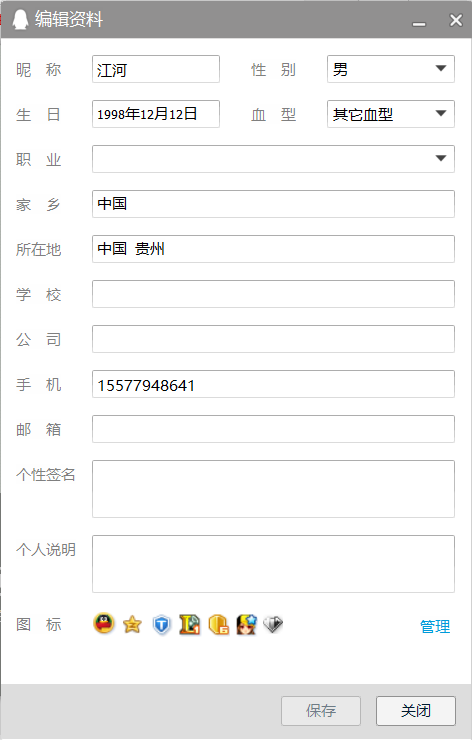Click the 关闭 close button
The height and width of the screenshot is (740, 472).
click(416, 710)
